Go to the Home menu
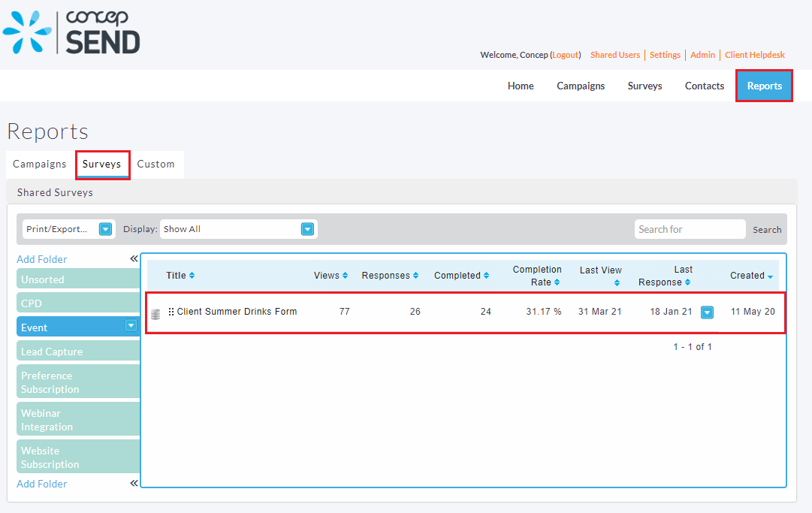Screen dimensions: 812x513 [x=521, y=86]
